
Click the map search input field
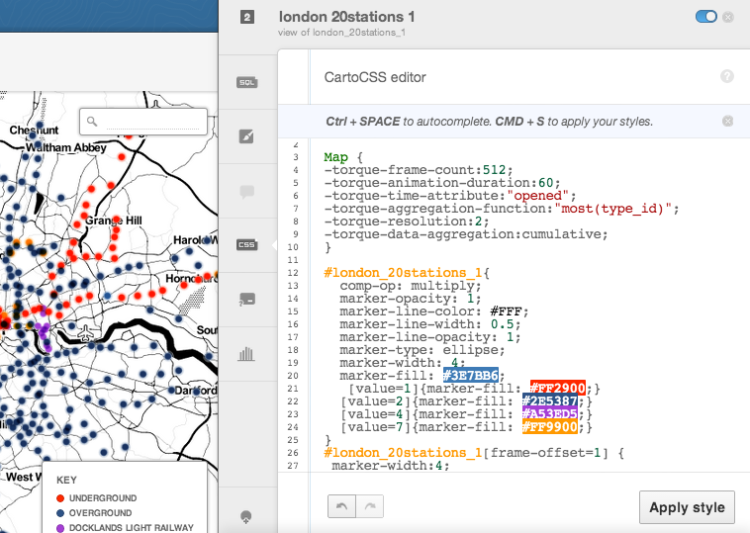pos(152,122)
